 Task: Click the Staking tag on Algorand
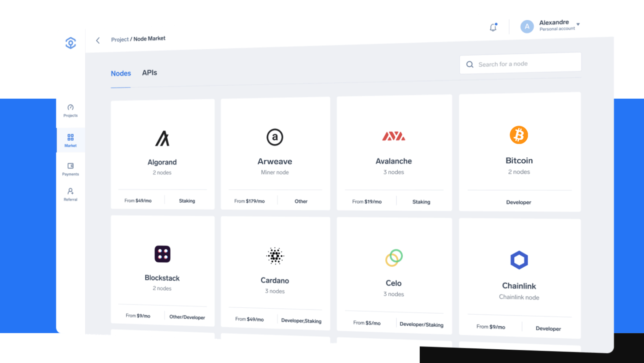(187, 201)
